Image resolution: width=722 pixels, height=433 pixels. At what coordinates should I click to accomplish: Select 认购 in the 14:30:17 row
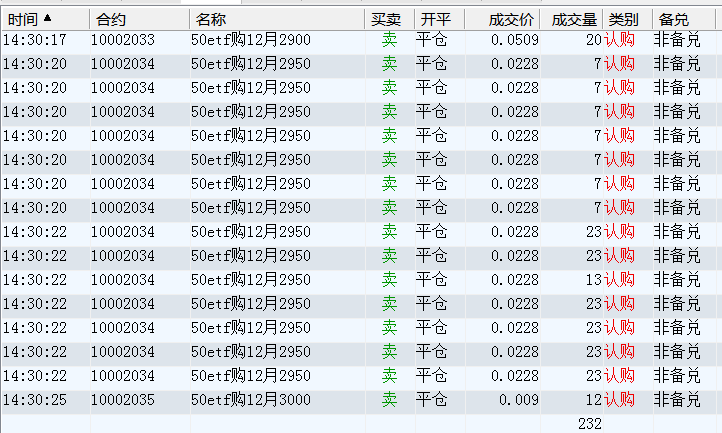[620, 40]
